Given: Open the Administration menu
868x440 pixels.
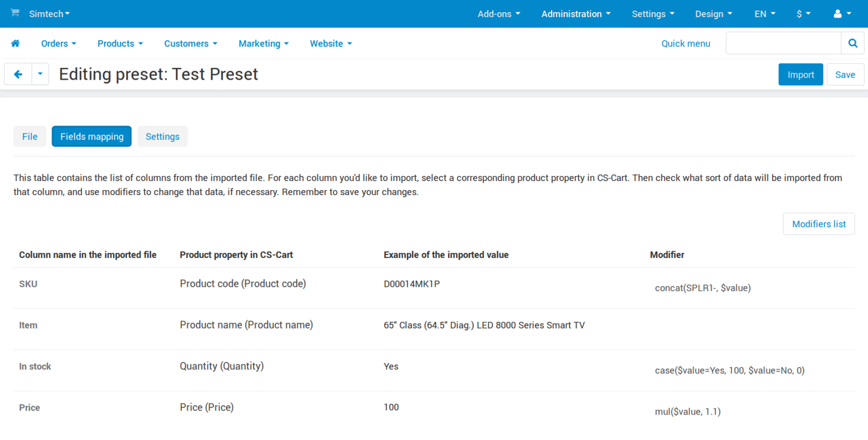Looking at the screenshot, I should pyautogui.click(x=575, y=14).
